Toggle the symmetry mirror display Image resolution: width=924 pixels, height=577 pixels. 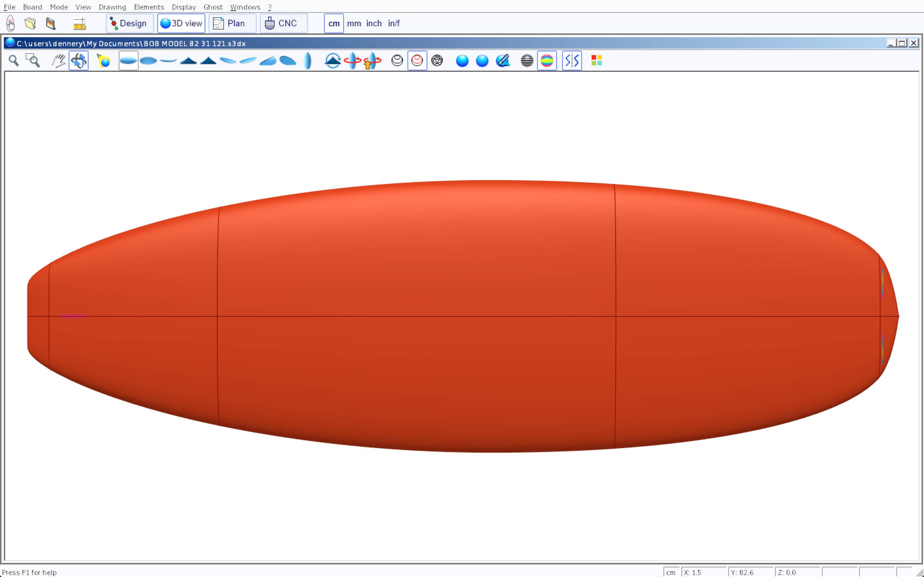point(572,61)
